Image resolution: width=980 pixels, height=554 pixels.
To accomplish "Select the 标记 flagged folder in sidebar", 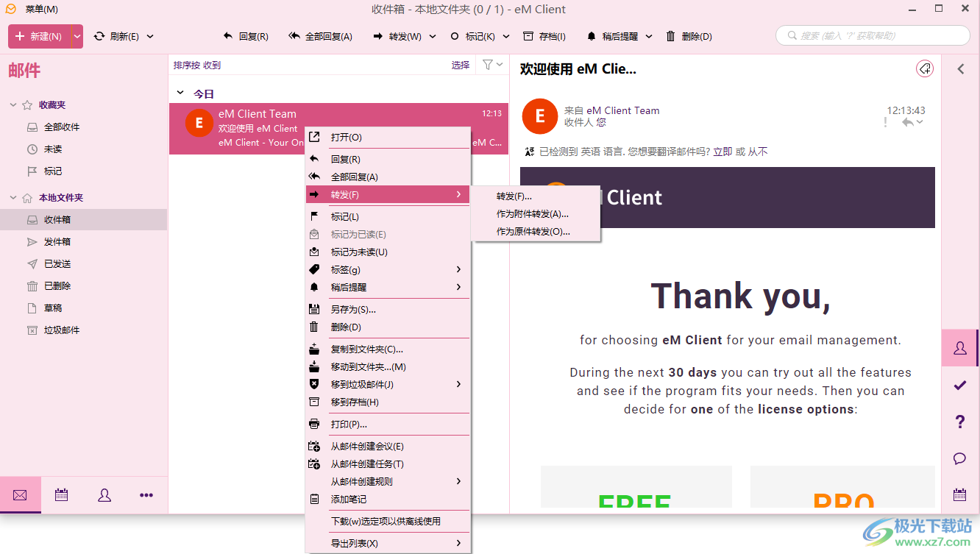I will coord(53,171).
